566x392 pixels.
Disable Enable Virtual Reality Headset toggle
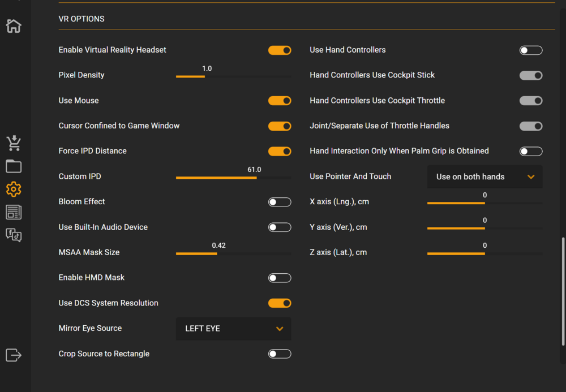click(280, 50)
